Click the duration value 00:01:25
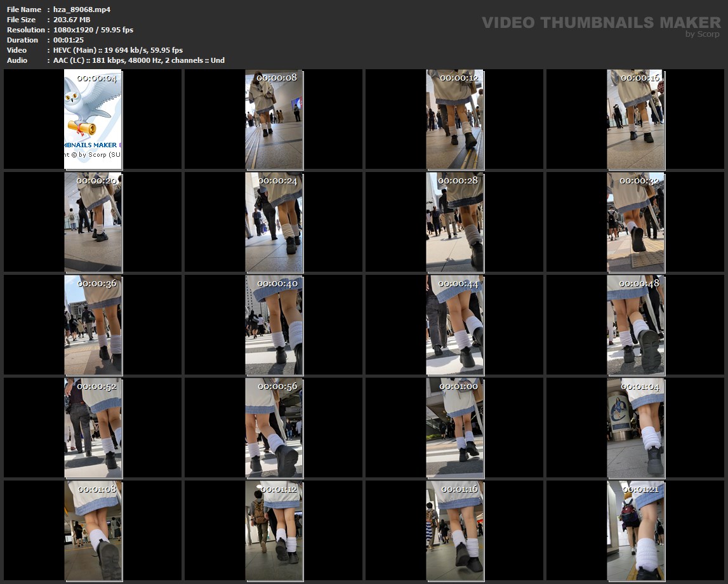 click(x=69, y=40)
